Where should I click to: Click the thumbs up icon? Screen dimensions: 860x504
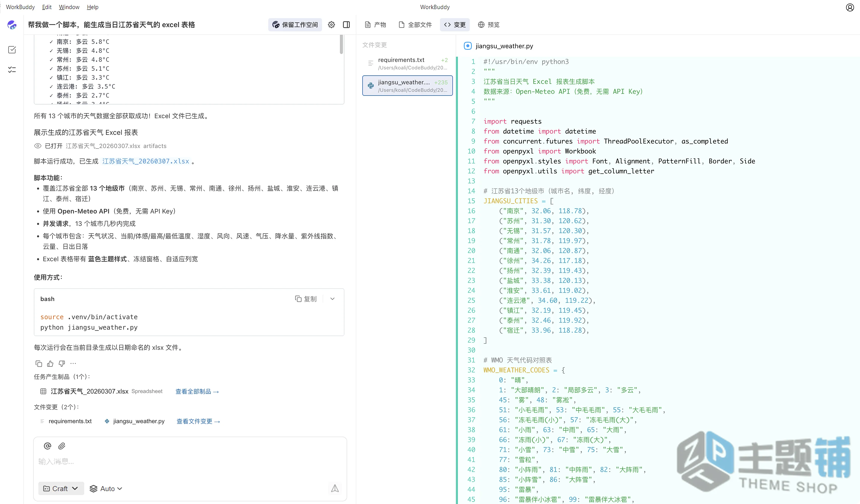pos(50,363)
